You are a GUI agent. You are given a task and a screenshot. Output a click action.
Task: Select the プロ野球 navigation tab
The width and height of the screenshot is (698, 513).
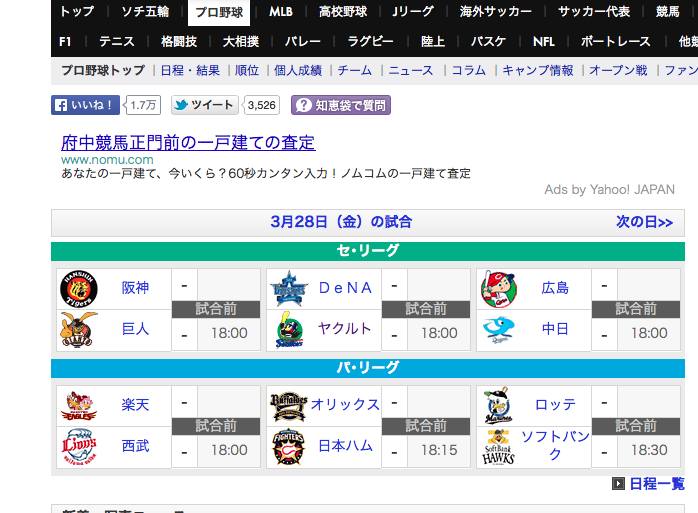pyautogui.click(x=219, y=12)
